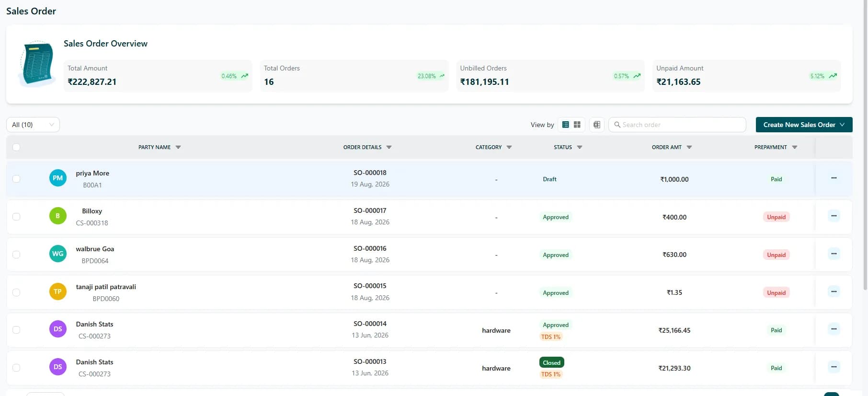Open the row menu for priya More
The height and width of the screenshot is (396, 868).
coord(834,178)
